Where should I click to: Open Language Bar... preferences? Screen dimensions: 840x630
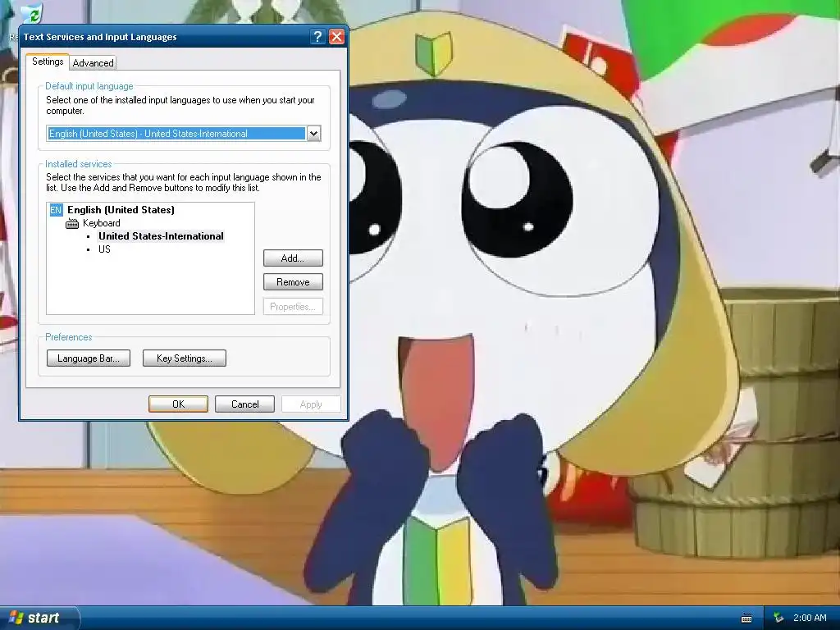[x=89, y=358]
